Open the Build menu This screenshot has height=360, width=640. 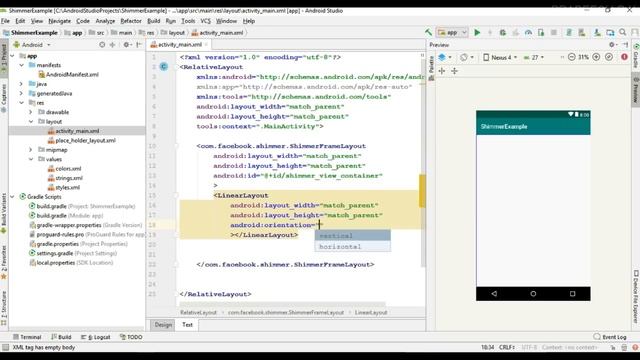point(153,21)
